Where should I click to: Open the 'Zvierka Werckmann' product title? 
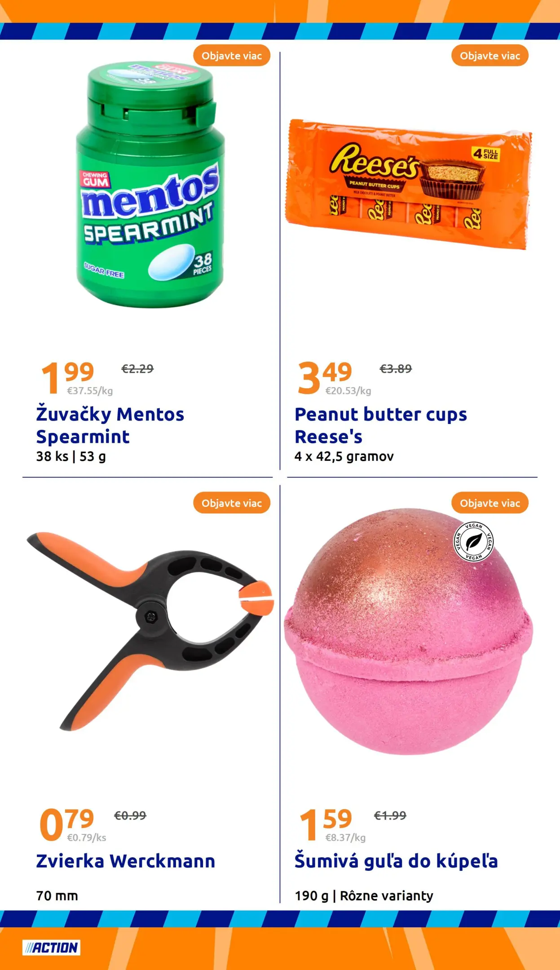click(126, 861)
